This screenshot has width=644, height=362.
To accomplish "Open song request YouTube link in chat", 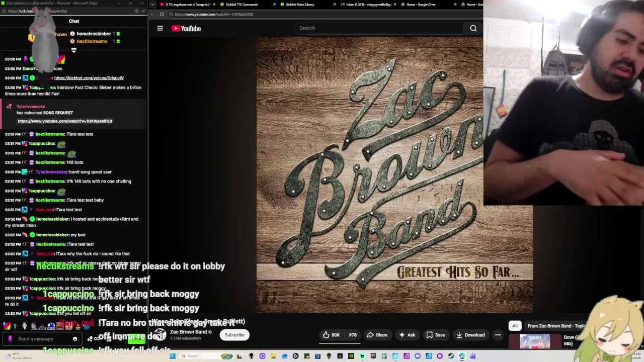I will pyautogui.click(x=65, y=121).
